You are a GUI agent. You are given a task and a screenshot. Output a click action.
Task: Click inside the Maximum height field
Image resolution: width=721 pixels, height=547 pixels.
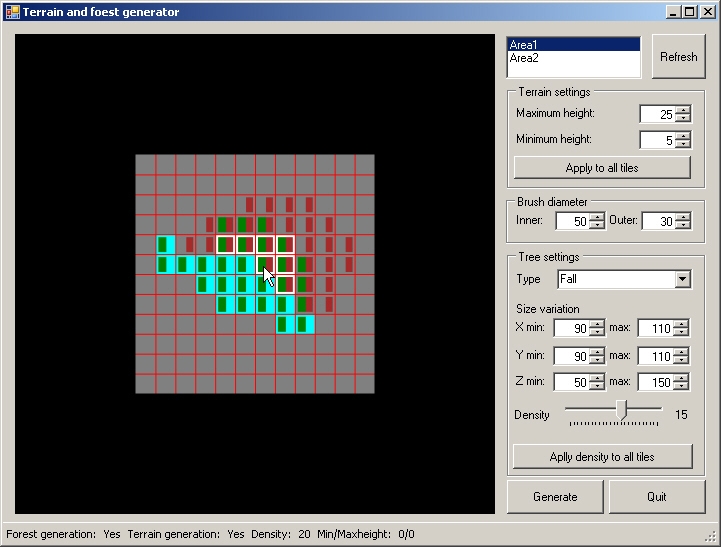coord(657,114)
